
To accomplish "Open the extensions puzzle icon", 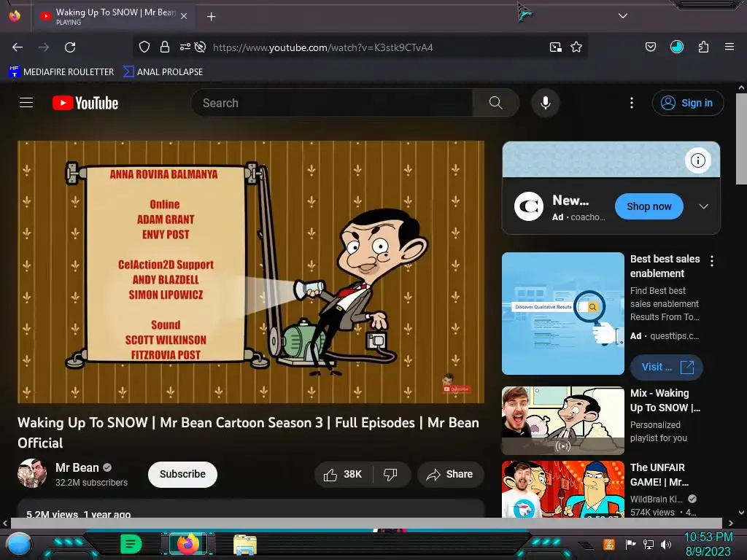I will 703,47.
